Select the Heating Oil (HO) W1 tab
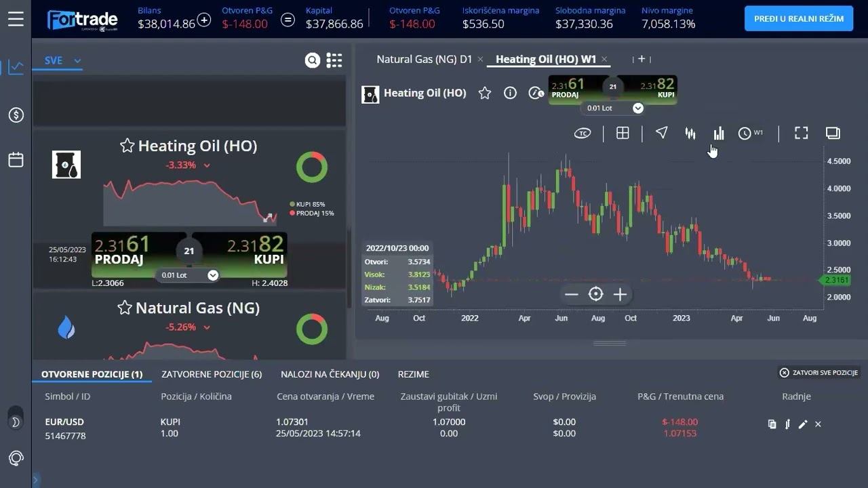This screenshot has width=868, height=488. click(546, 59)
